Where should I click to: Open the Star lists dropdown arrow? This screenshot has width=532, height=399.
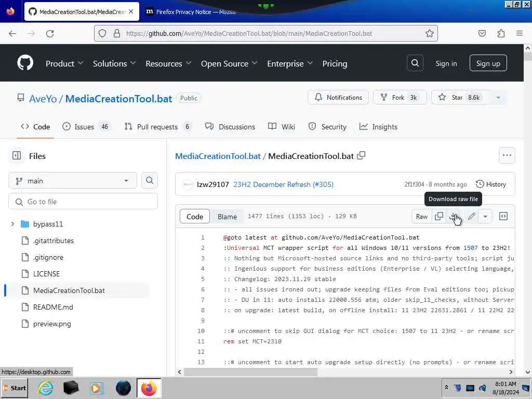click(x=498, y=97)
